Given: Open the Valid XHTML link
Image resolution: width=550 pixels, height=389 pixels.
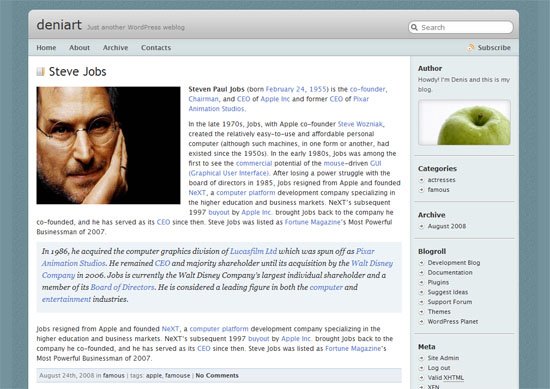Looking at the screenshot, I should [445, 378].
